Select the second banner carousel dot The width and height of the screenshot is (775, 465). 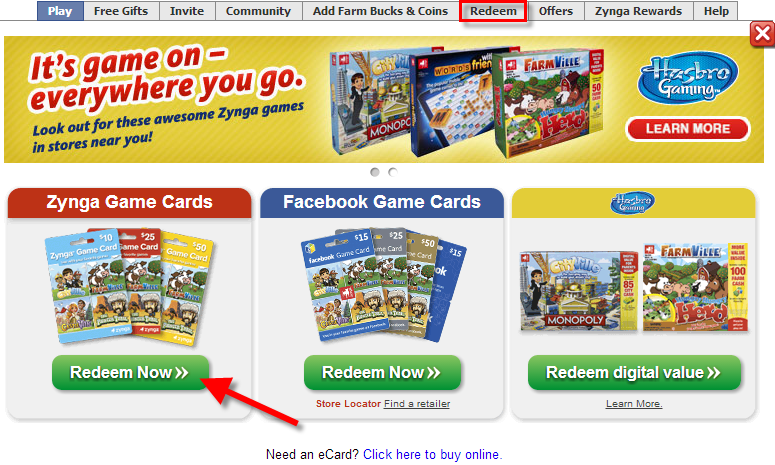[392, 172]
